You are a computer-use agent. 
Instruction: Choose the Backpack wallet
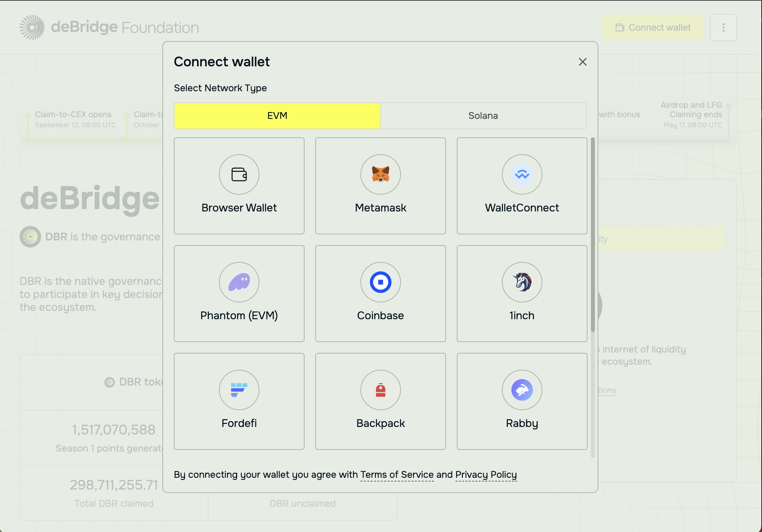pyautogui.click(x=381, y=401)
